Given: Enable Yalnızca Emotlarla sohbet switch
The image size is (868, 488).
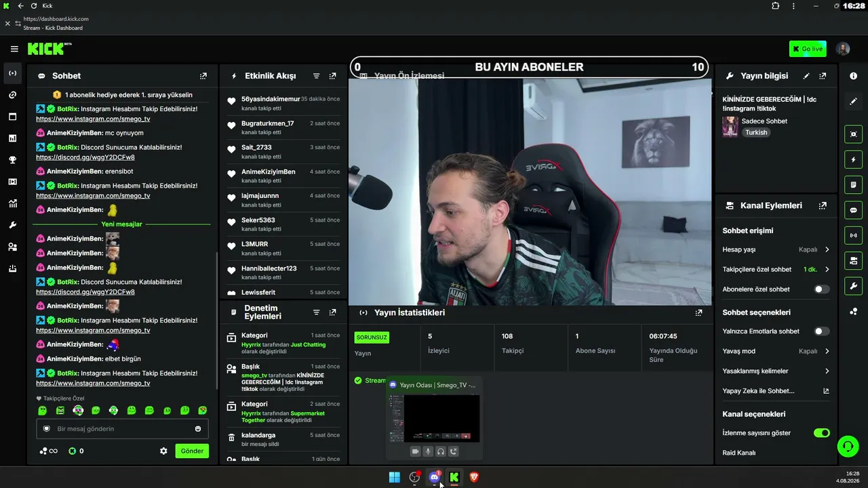Looking at the screenshot, I should click(821, 331).
